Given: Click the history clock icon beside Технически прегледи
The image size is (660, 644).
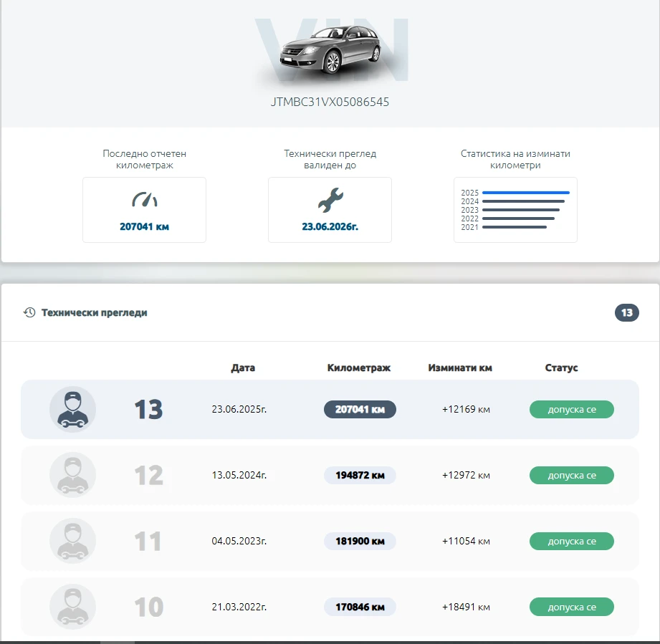Looking at the screenshot, I should 29,312.
